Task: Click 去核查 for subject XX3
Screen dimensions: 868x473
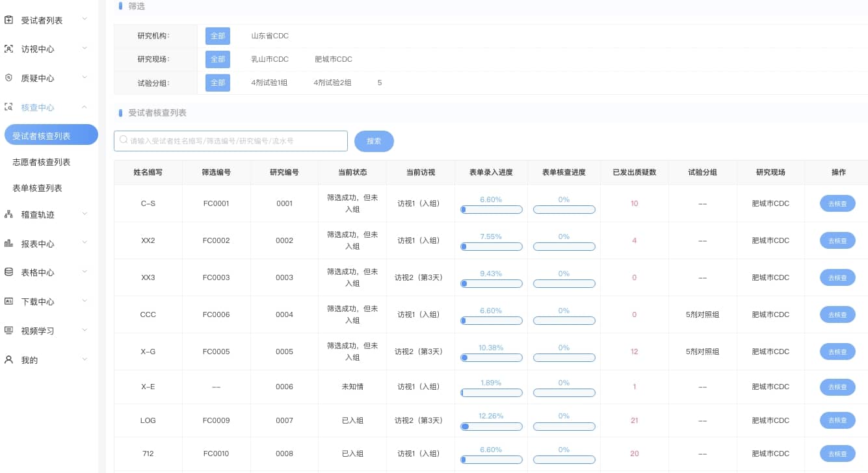Action: [837, 277]
